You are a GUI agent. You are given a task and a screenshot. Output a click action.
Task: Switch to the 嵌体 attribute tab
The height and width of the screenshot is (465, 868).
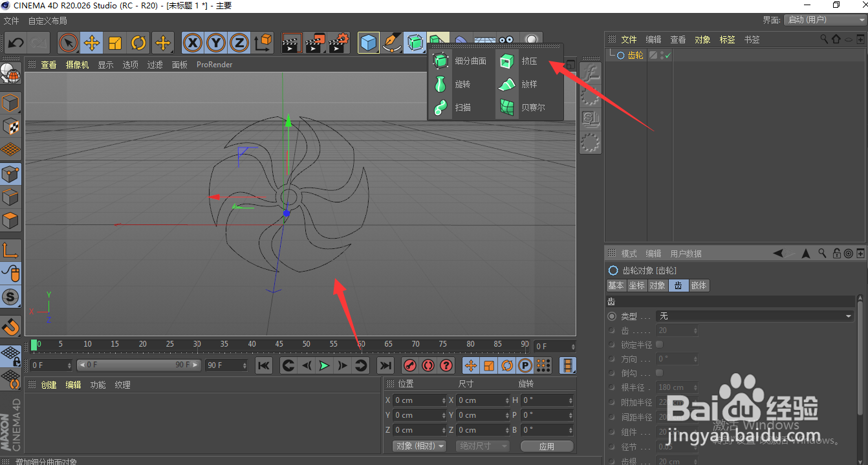699,285
